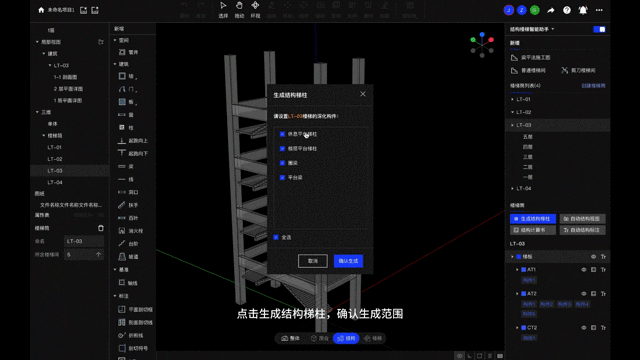Toggle visibility eye for CT2
The height and width of the screenshot is (360, 640).
click(584, 328)
